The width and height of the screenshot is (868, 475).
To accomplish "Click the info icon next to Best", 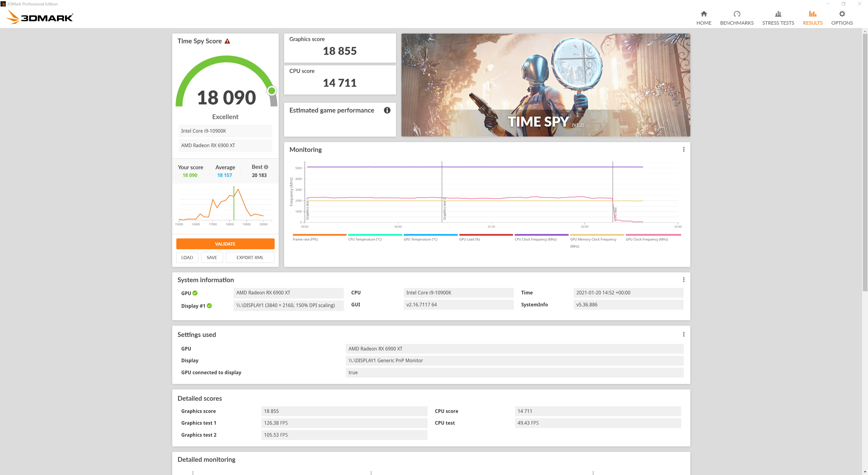I will [x=266, y=167].
